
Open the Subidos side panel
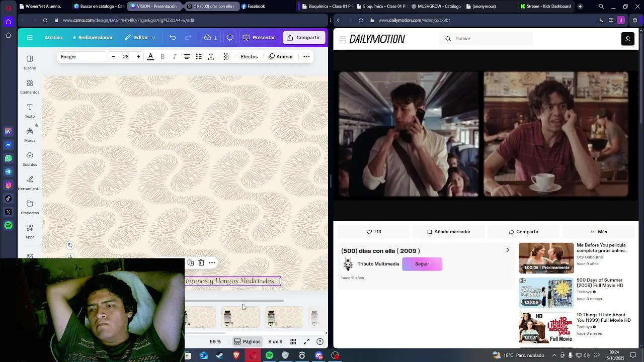[30, 159]
